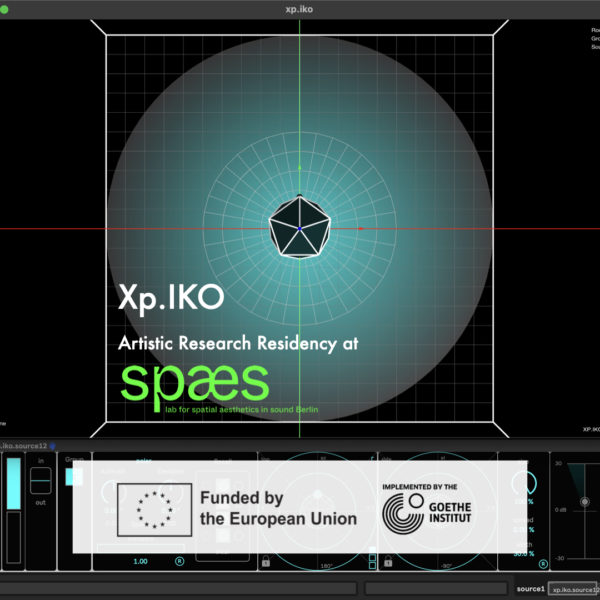
Task: Tick the upper small square checkbox between pads
Action: 372,558
